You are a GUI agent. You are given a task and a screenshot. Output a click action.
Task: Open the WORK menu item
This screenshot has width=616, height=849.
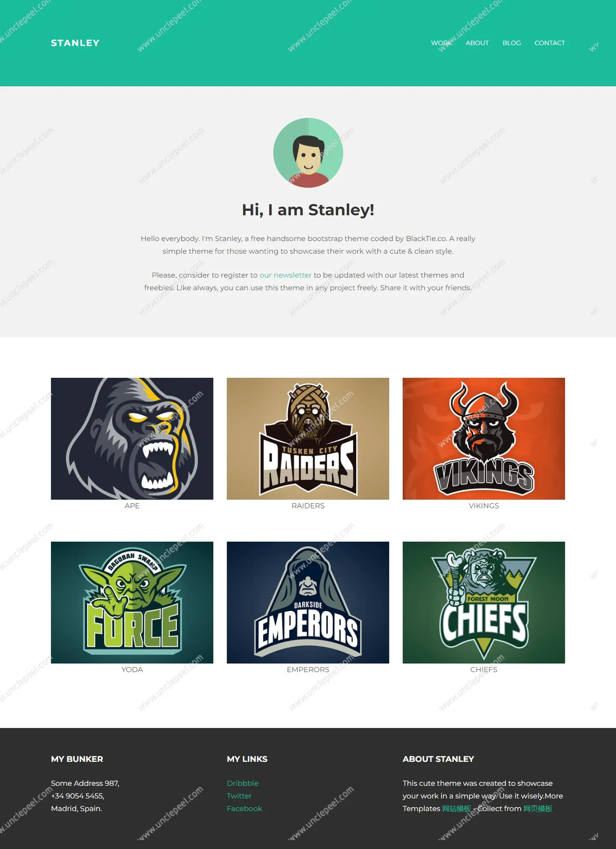pyautogui.click(x=441, y=43)
